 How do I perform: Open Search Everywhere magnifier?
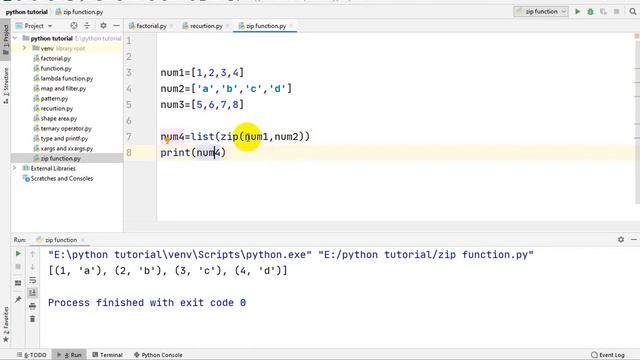(633, 12)
